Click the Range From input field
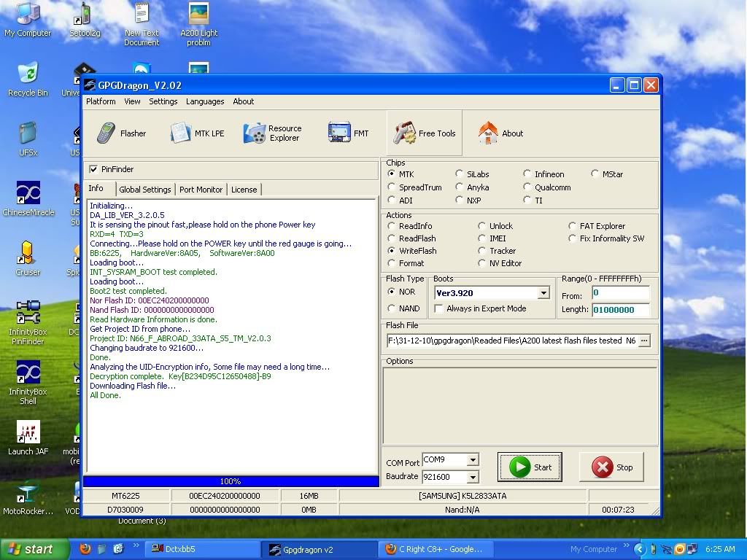The height and width of the screenshot is (560, 747). (x=621, y=293)
